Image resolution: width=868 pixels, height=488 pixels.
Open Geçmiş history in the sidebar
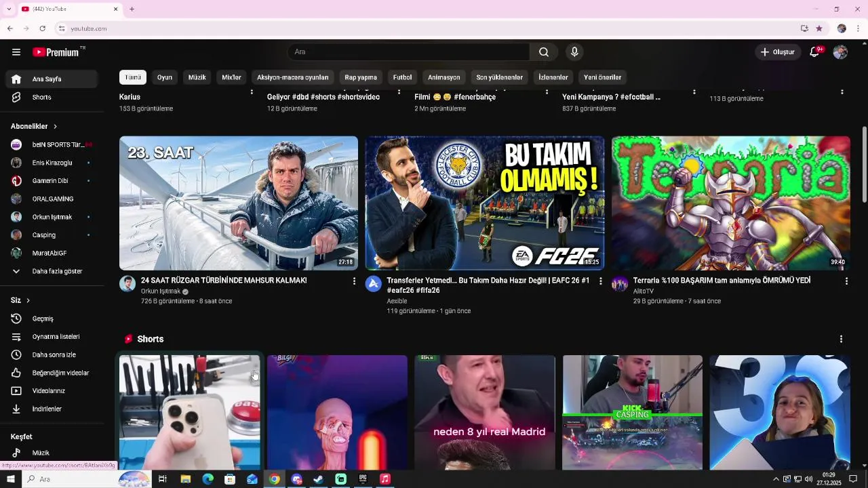[x=52, y=319]
